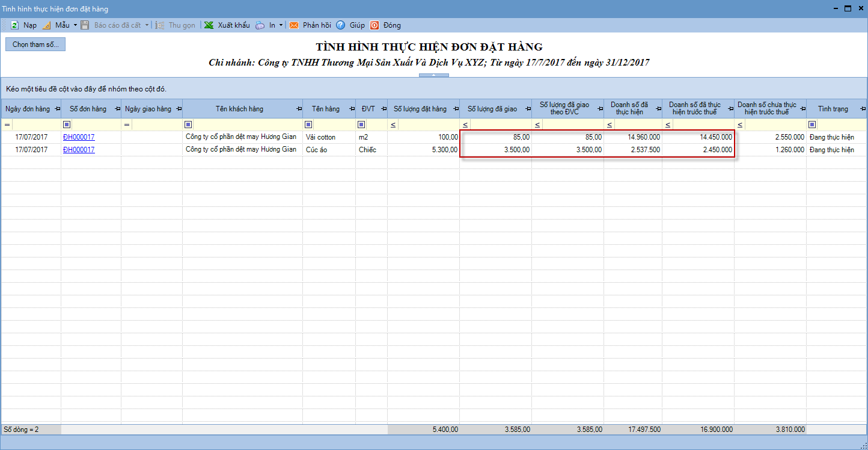Click the In printer icon
Image resolution: width=868 pixels, height=450 pixels.
pyautogui.click(x=260, y=25)
